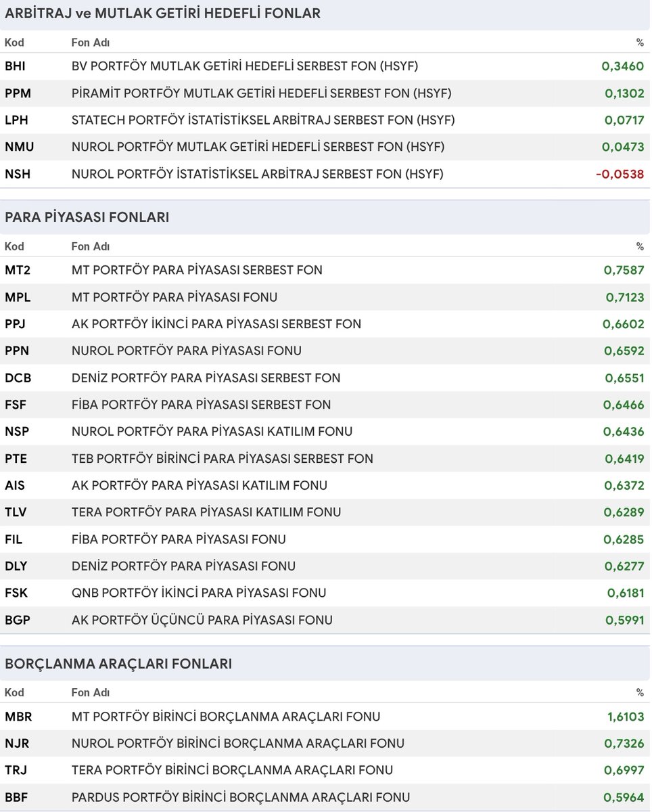Open MT PORTFÖY PARA PİYASASI FONU
This screenshot has width=652, height=812.
click(x=174, y=297)
